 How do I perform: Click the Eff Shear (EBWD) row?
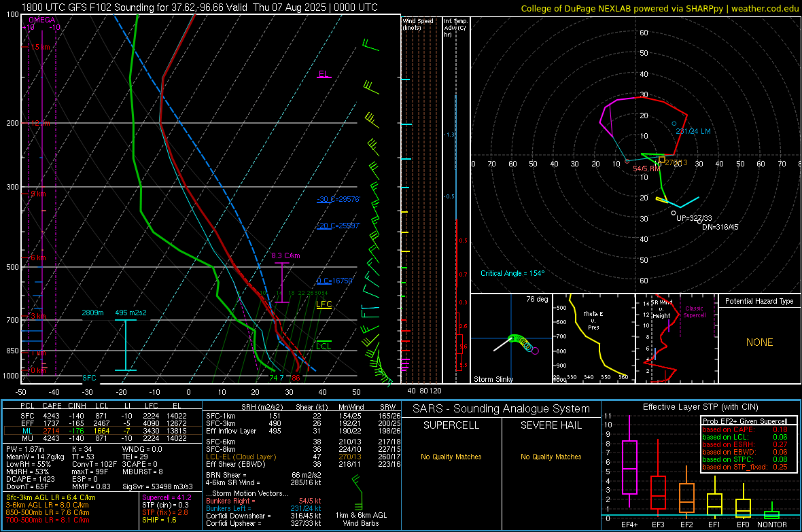pyautogui.click(x=303, y=465)
